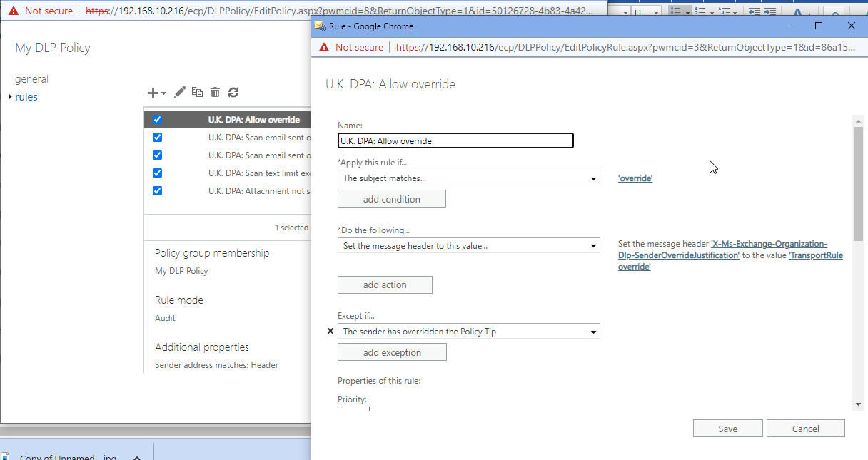Click the scrollbar up arrow in Rule window
Viewport: 868px width, 460px height.
pyautogui.click(x=858, y=121)
